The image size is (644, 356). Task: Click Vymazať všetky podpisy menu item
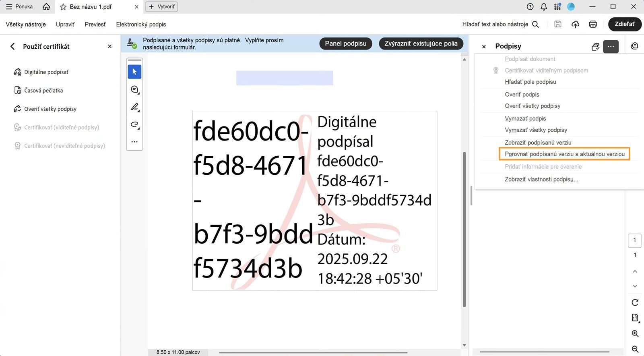(x=536, y=130)
